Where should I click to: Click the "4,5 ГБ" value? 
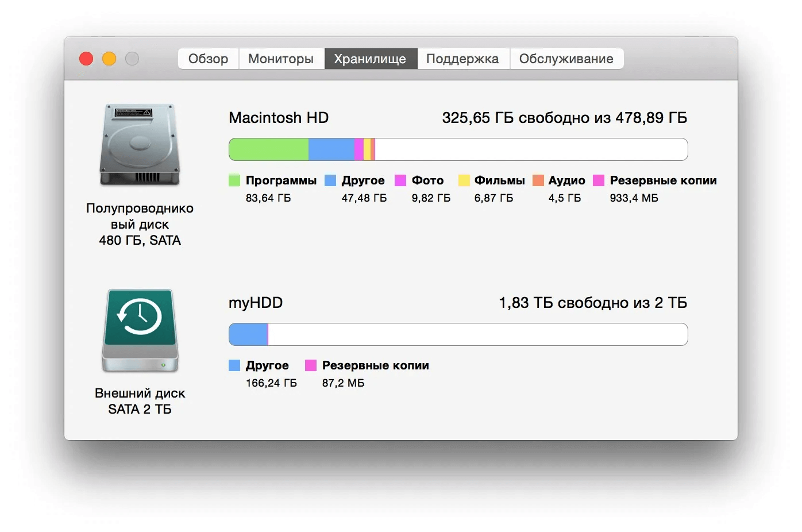[x=565, y=198]
